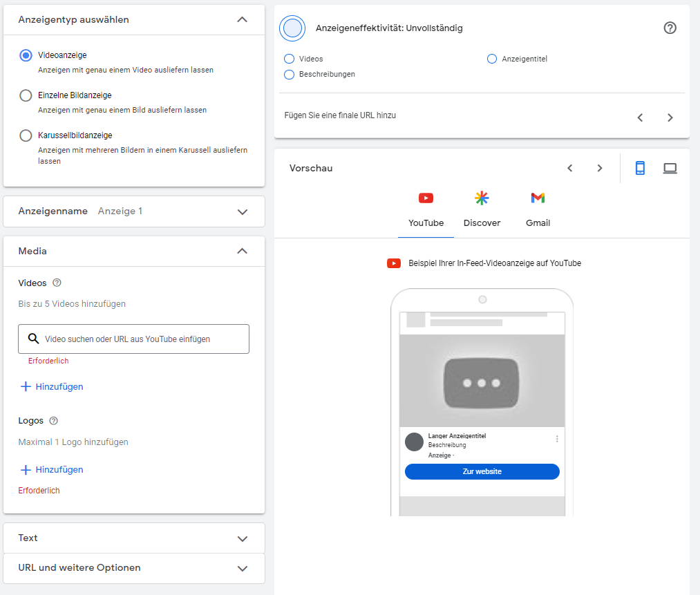Click the next arrow in Vorschau pane
Viewport: 700px width, 595px height.
[x=600, y=167]
